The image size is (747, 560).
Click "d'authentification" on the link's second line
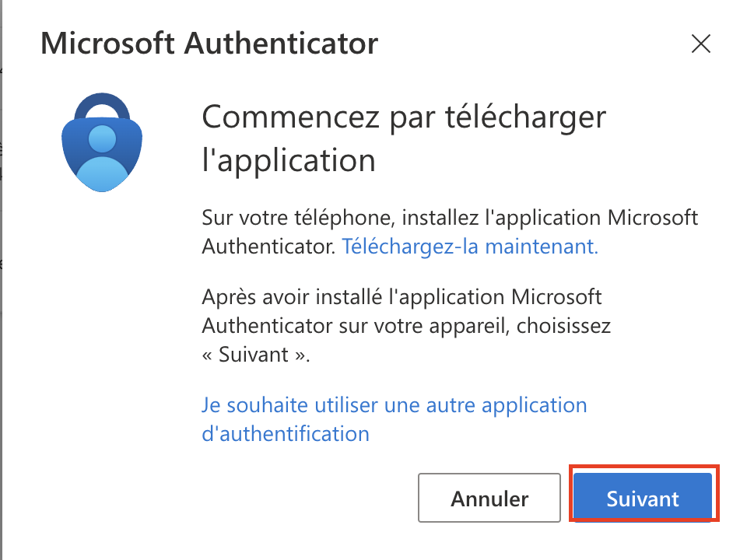(x=285, y=432)
